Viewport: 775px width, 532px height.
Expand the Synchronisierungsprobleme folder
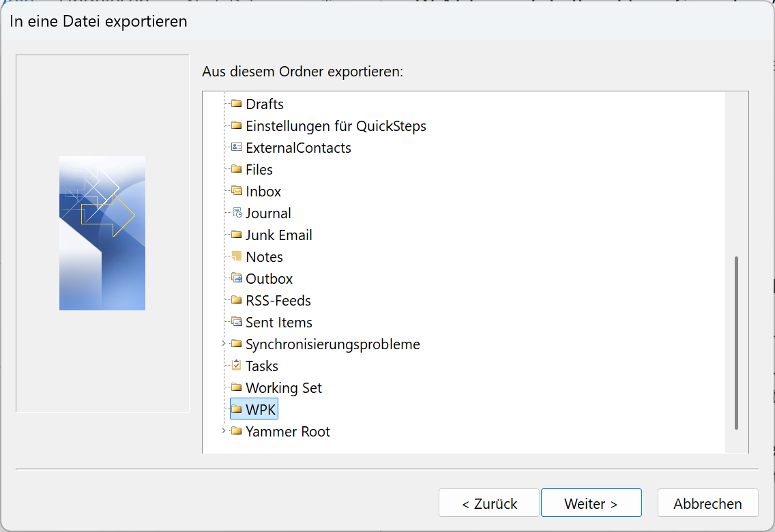point(223,343)
